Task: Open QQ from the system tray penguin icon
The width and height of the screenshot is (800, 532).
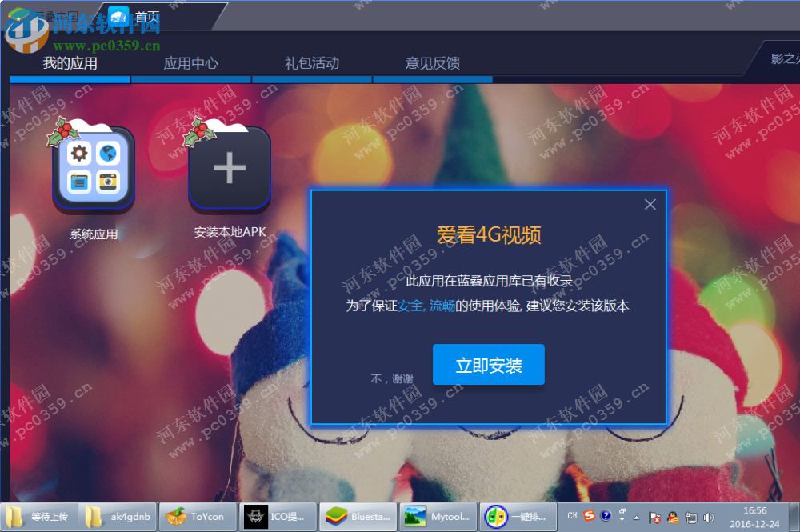Action: [672, 518]
